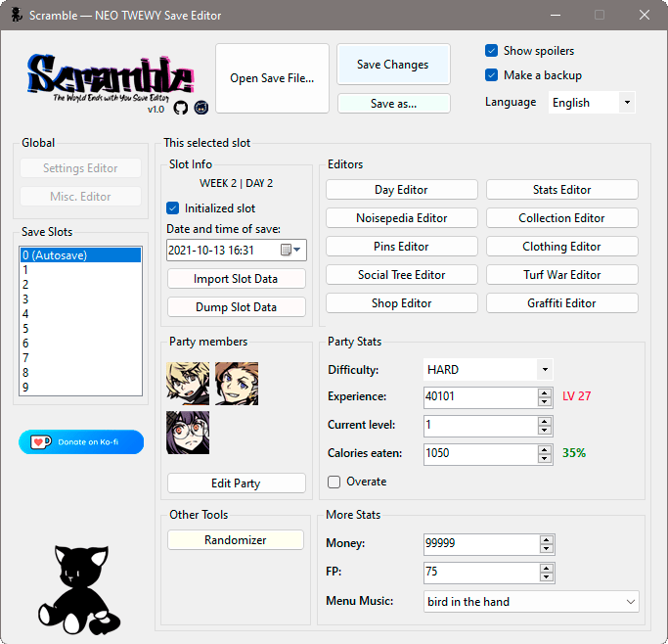The width and height of the screenshot is (668, 644).
Task: Select save slot 2
Action: 80,284
